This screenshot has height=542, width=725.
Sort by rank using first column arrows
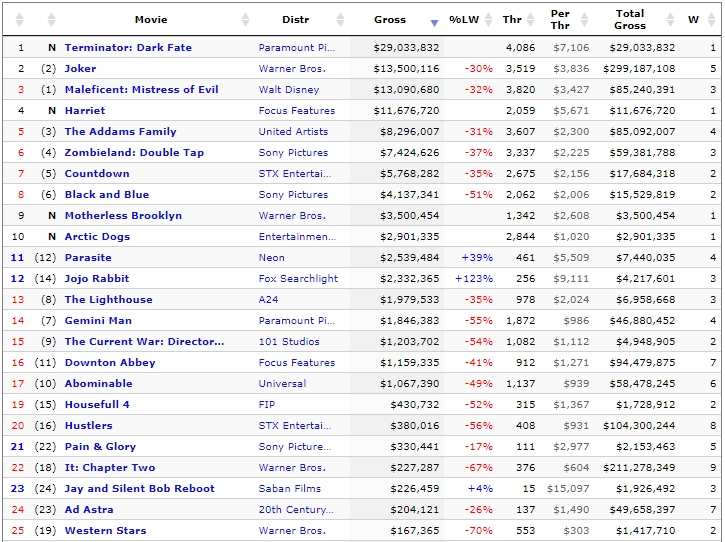coord(19,19)
